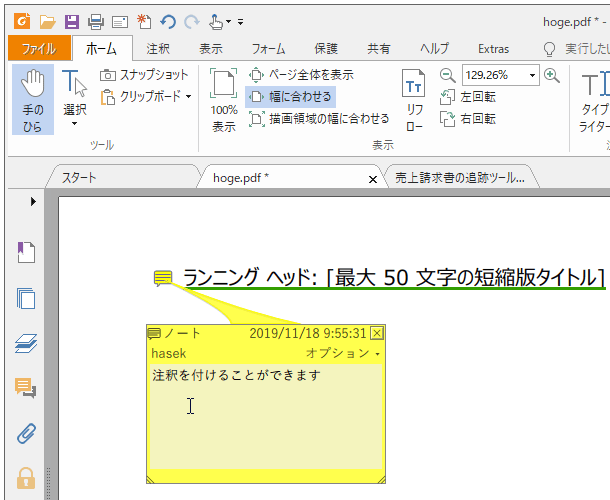Open a file with the folder icon
The image size is (610, 500).
(47, 22)
